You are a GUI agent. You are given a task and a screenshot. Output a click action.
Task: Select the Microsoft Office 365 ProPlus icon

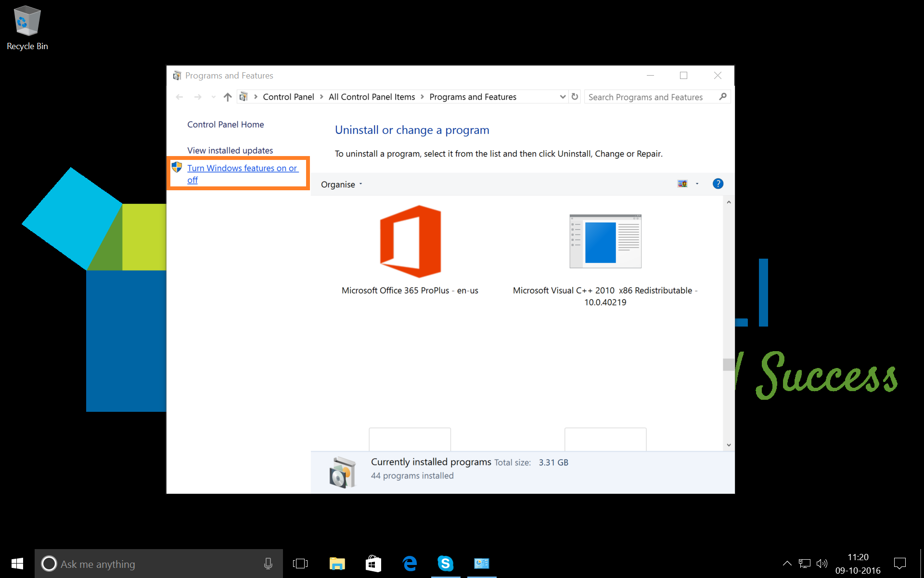[410, 241]
